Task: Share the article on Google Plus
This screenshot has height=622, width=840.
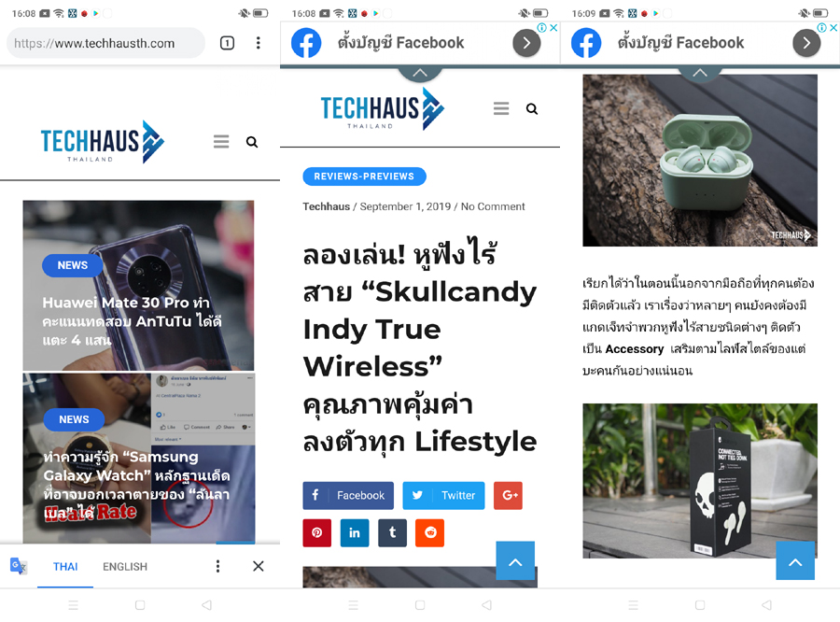Action: [x=508, y=496]
